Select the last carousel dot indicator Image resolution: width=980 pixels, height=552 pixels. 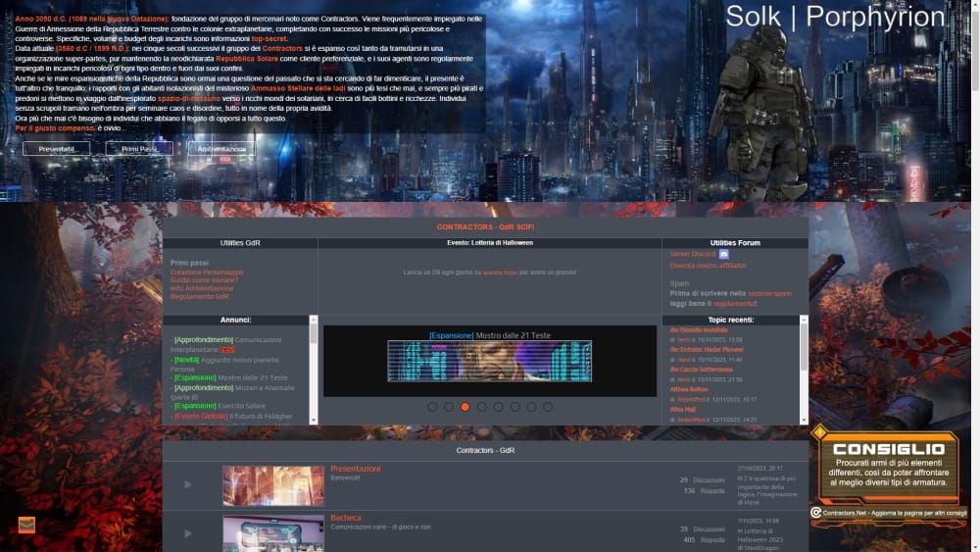point(548,407)
